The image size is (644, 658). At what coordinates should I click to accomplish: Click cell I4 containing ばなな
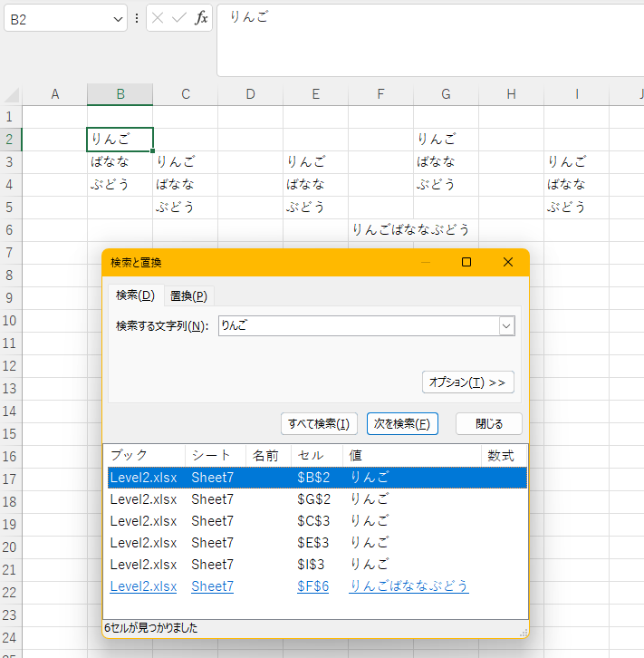tap(576, 185)
